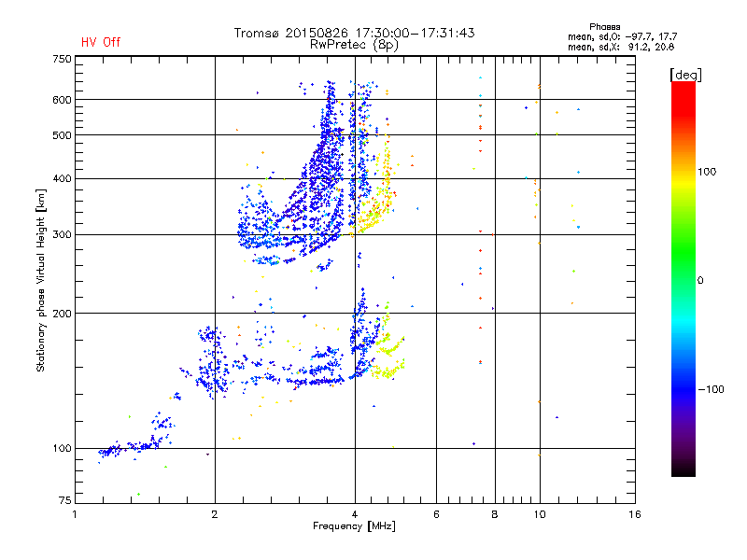747x560 pixels.
Task: Click the red 'HV Off' status label
Action: (101, 42)
